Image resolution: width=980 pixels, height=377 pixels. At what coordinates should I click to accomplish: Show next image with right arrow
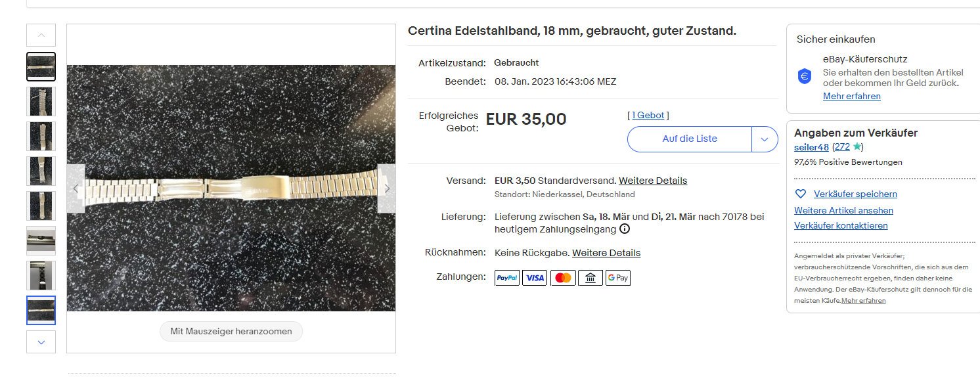387,188
